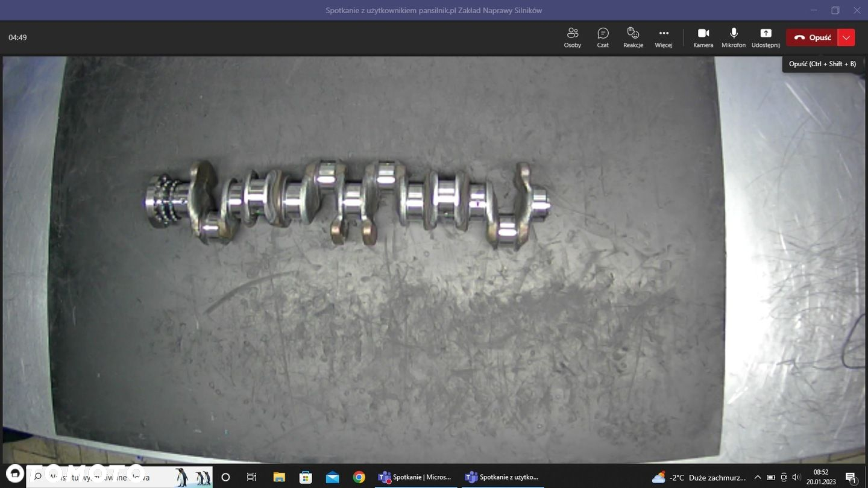Show hidden system tray icons chevron
Screen dimensions: 868x488
pyautogui.click(x=758, y=478)
